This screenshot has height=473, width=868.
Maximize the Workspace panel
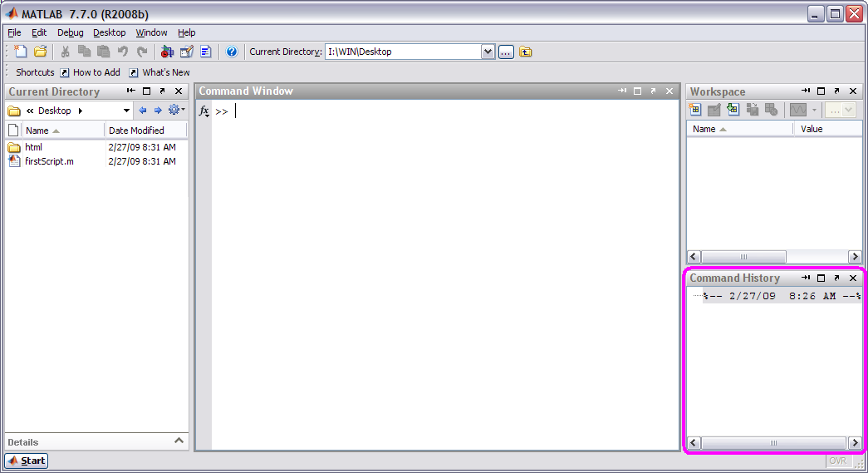pyautogui.click(x=821, y=91)
